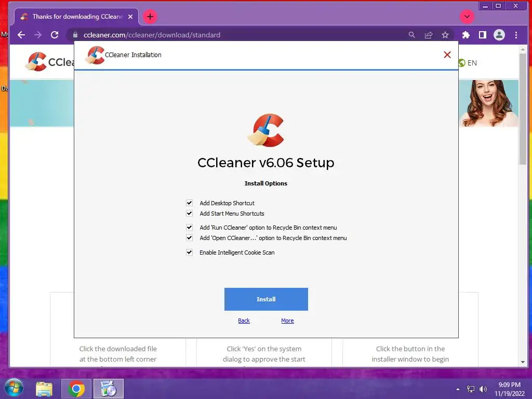Click the site lock icon in address bar
Screen dimensions: 532x399
coord(75,35)
